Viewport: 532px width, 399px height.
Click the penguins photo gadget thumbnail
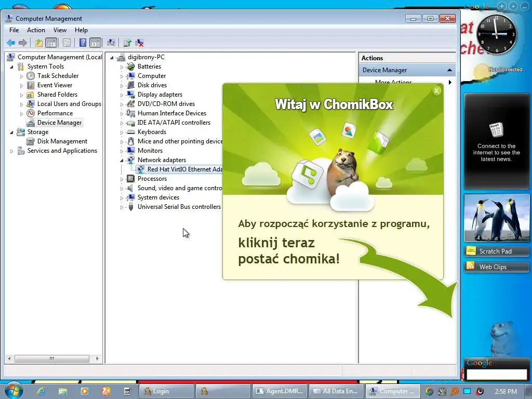point(496,218)
